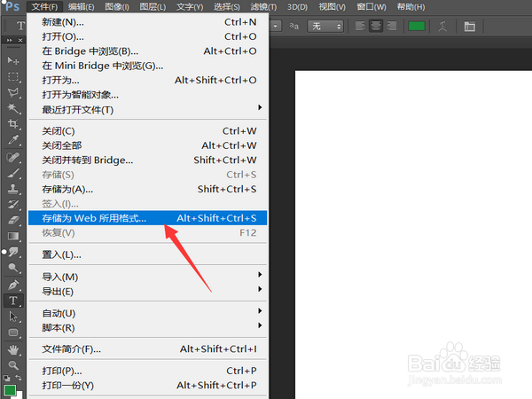Select the Brush tool

13,174
